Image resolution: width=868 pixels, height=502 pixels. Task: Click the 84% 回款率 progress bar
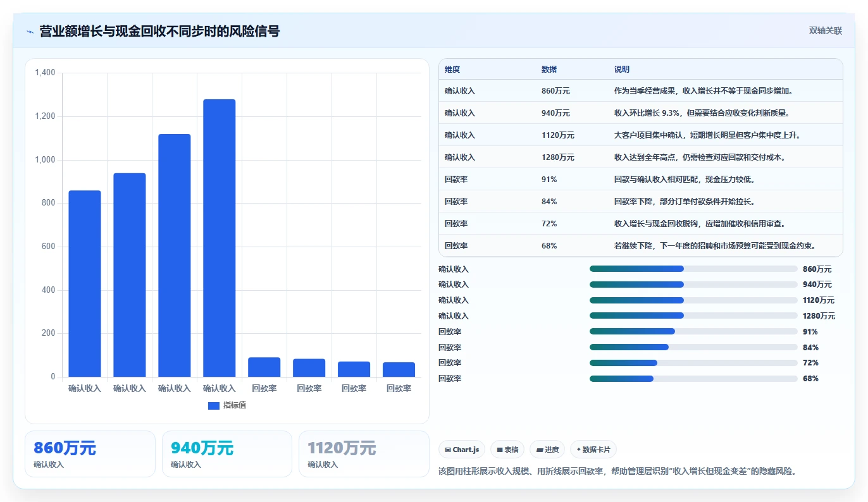pos(693,347)
